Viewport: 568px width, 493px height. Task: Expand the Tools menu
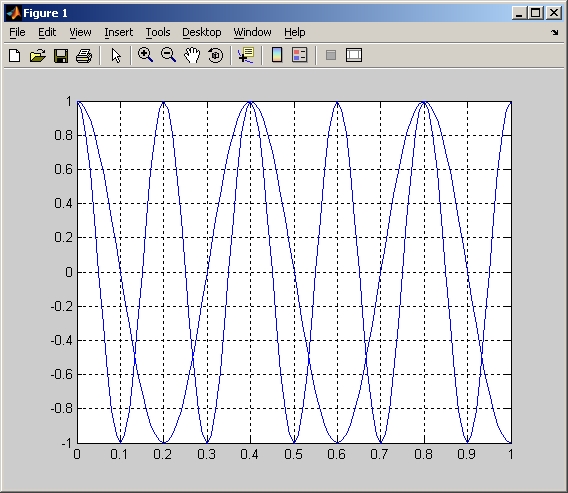[158, 33]
